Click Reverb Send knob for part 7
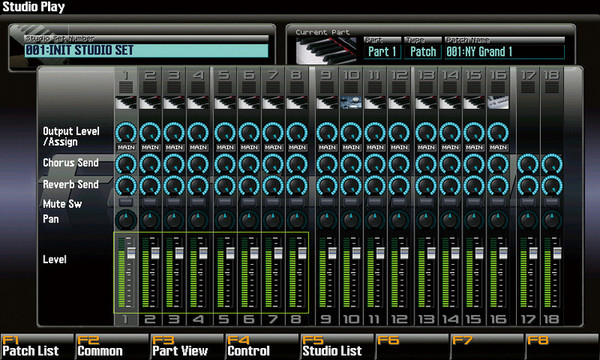This screenshot has height=360, width=600. (273, 186)
